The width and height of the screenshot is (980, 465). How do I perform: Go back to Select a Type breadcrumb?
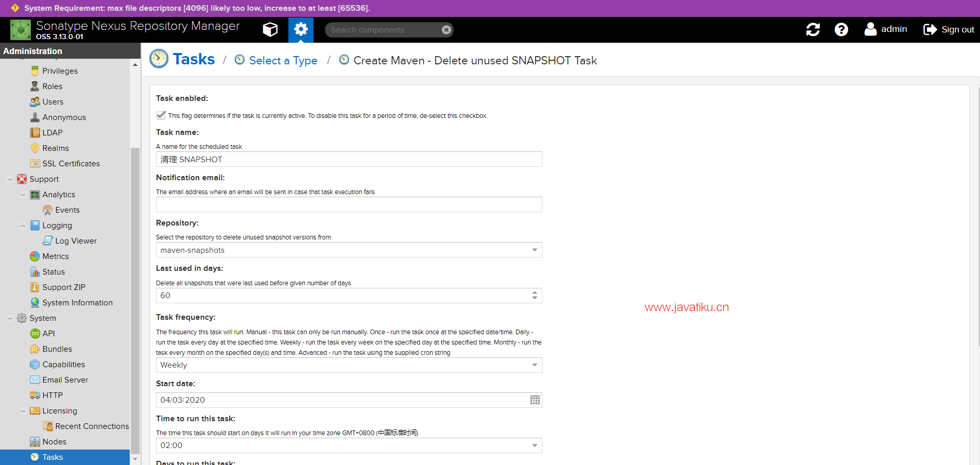coord(283,60)
